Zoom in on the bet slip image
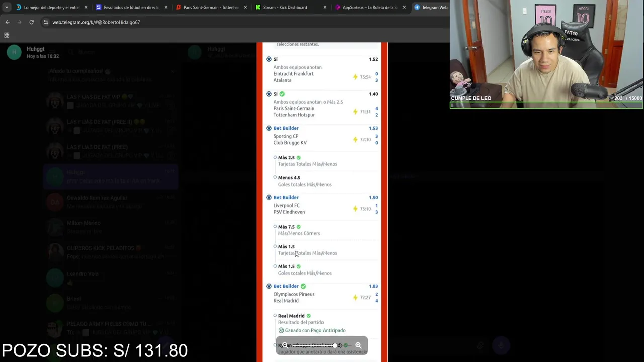 click(358, 345)
